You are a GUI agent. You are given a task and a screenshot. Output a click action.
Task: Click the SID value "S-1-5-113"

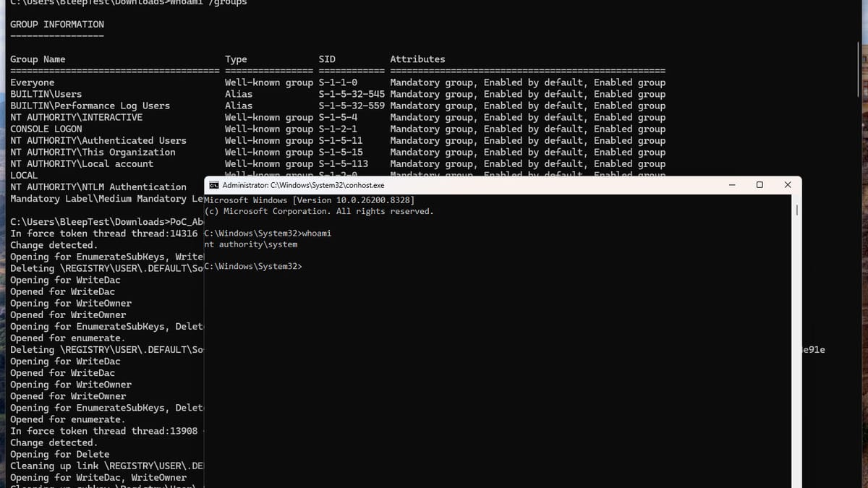tap(344, 163)
